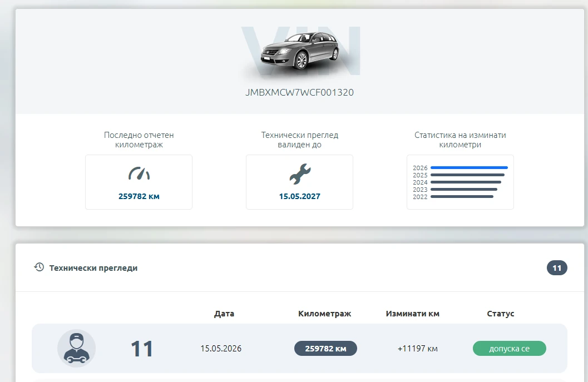Click the green допуска се status badge

(509, 349)
